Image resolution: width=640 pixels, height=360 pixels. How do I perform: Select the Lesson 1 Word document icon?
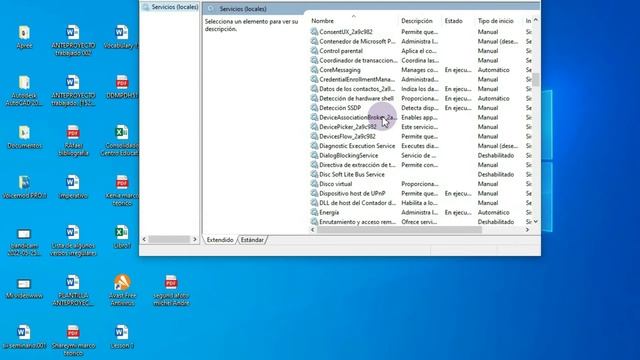point(122,333)
